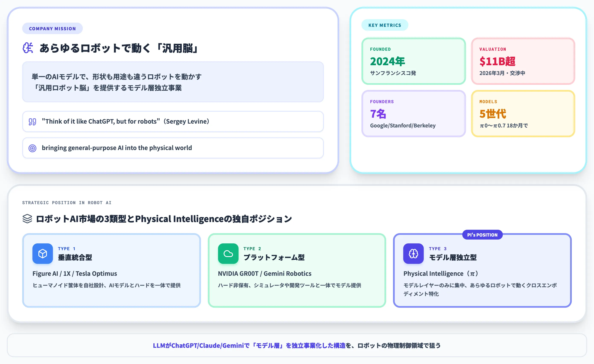Click the text サンフランシスコ発
Viewport: 594px width, 364px height.
[x=393, y=73]
